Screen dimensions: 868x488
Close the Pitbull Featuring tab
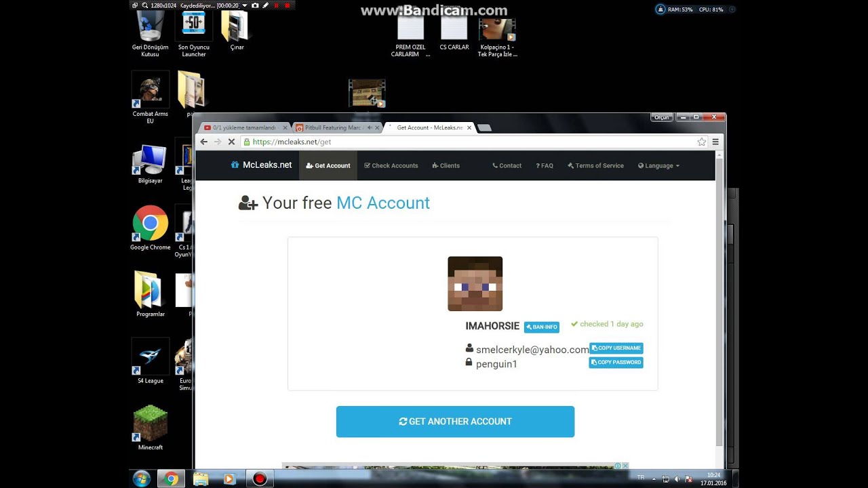[x=378, y=127]
